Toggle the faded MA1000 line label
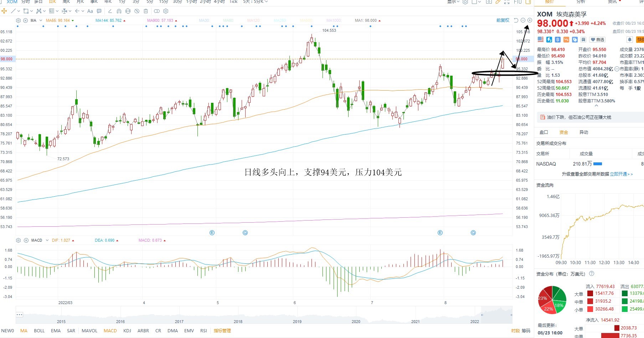Screen dimensions: 644x338 pos(334,20)
